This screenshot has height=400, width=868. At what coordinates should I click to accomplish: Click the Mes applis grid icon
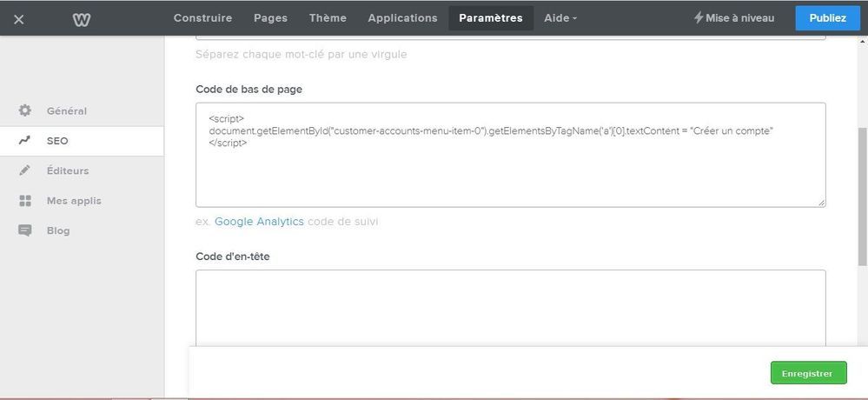pos(25,201)
